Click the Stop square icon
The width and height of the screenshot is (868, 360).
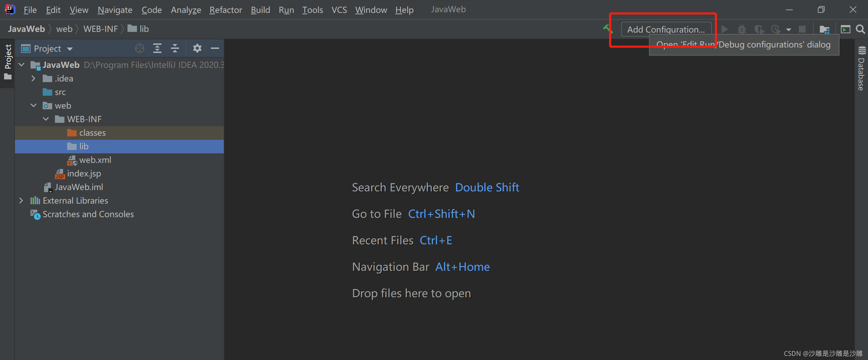click(x=802, y=29)
